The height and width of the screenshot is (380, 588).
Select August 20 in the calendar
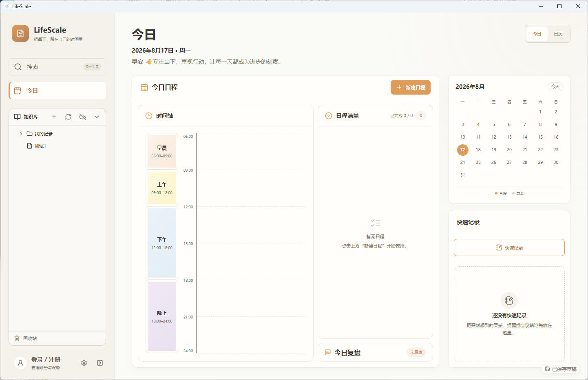click(509, 150)
